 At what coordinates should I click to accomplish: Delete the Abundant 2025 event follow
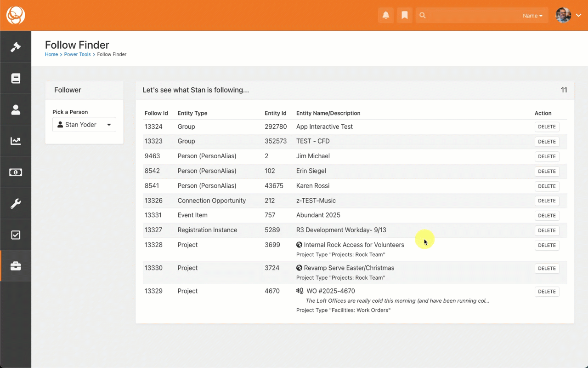[547, 216]
